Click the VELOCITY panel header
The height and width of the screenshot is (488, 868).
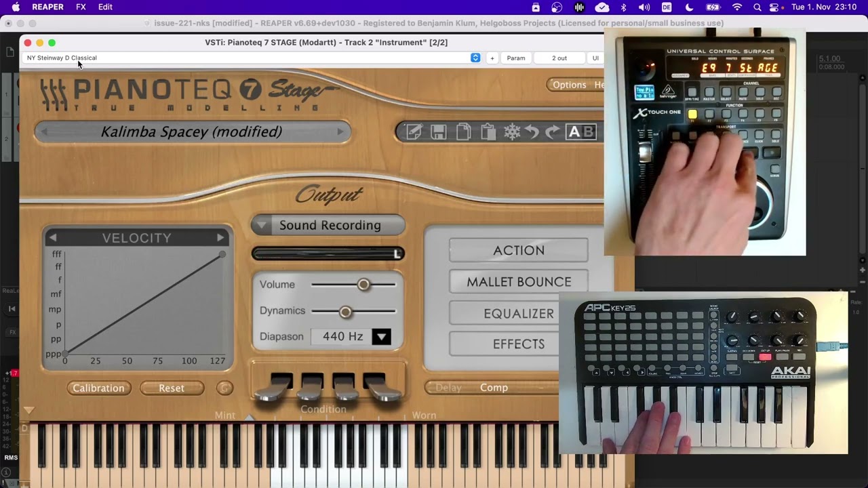137,238
